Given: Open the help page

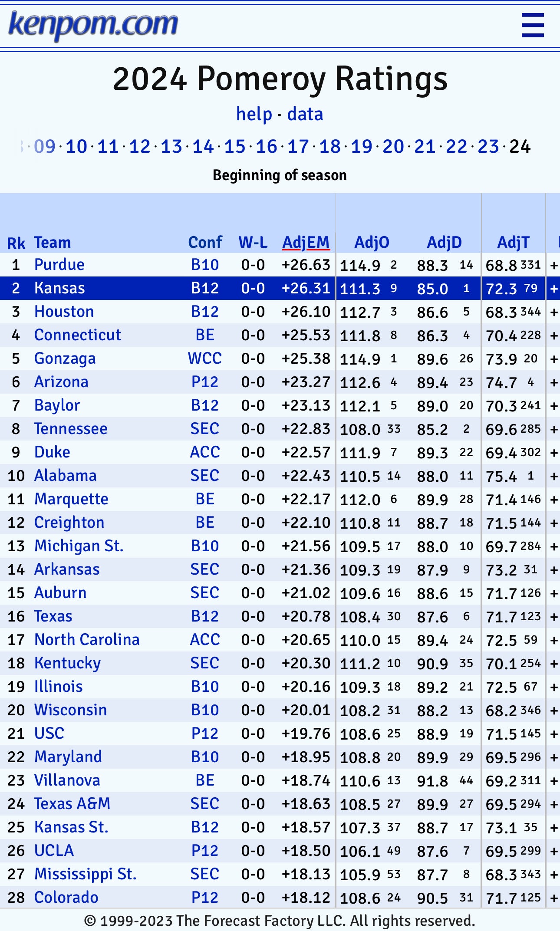Looking at the screenshot, I should coord(254,114).
